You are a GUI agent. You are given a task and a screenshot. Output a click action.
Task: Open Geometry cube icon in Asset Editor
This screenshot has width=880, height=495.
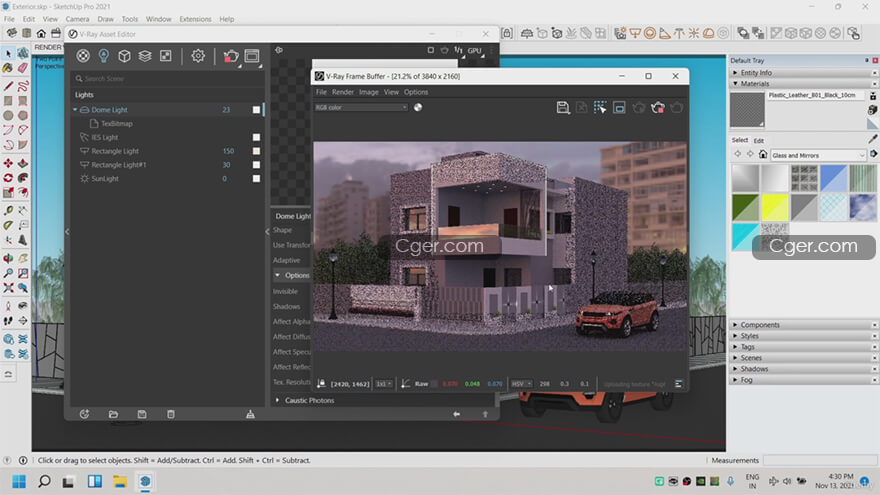[x=124, y=56]
